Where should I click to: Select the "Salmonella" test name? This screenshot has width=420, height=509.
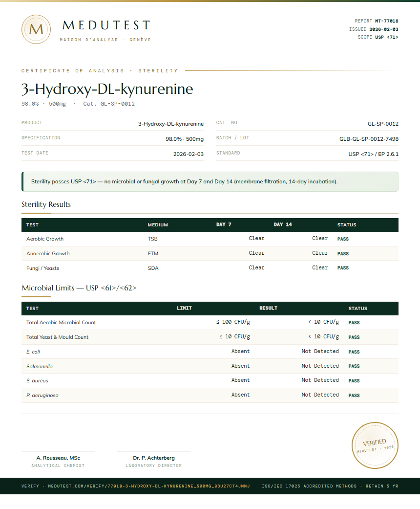pyautogui.click(x=40, y=367)
